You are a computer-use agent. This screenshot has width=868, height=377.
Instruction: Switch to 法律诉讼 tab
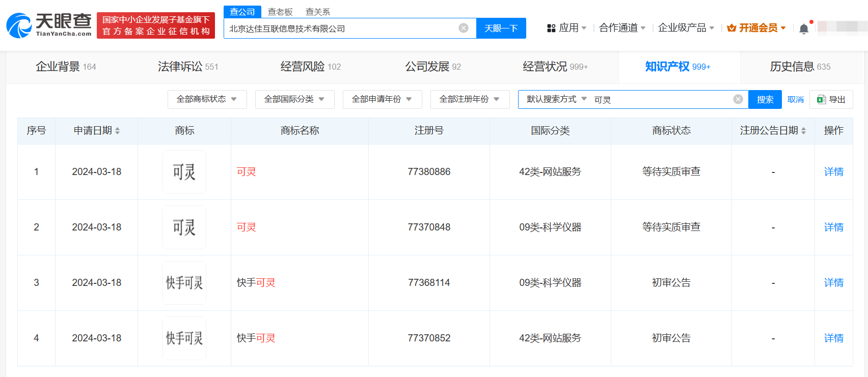(187, 67)
